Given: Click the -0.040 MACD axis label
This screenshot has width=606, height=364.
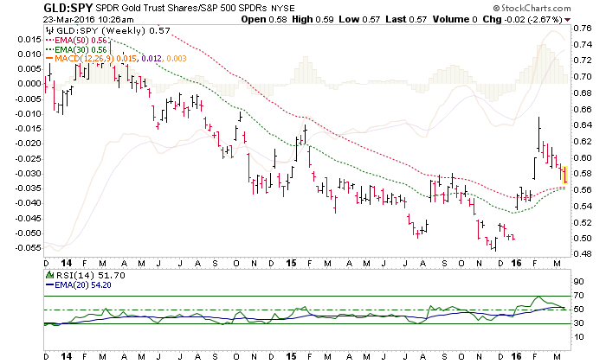Looking at the screenshot, I should pyautogui.click(x=29, y=203).
